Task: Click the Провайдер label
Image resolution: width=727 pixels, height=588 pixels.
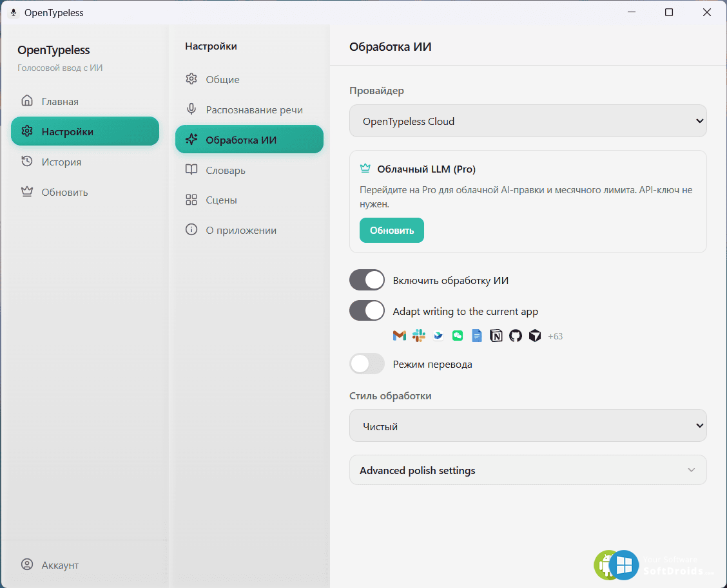Action: 376,91
